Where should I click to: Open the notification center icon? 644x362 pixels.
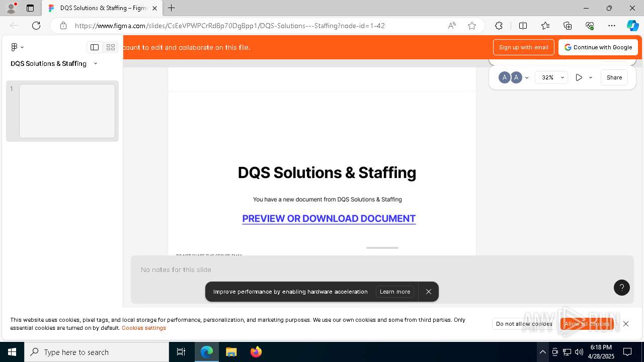click(627, 352)
